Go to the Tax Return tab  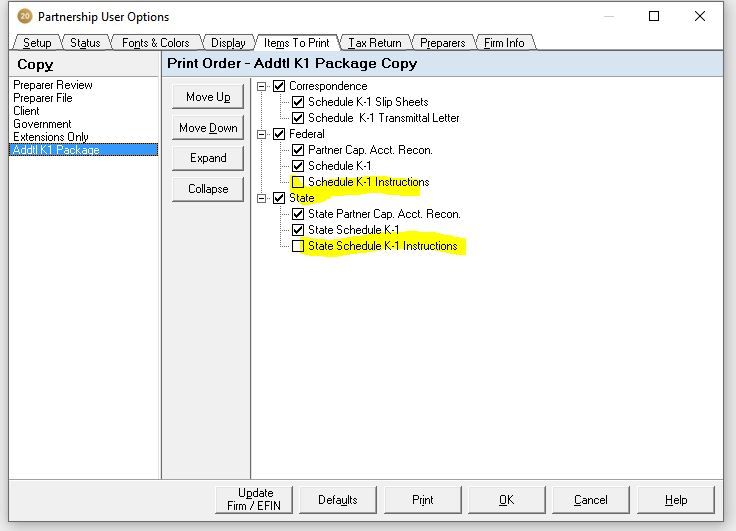(x=374, y=43)
